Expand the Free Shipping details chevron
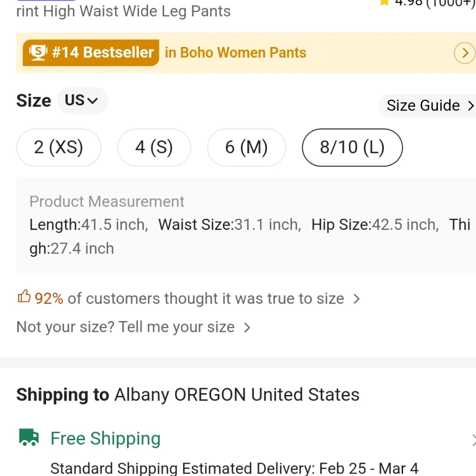 click(x=473, y=440)
